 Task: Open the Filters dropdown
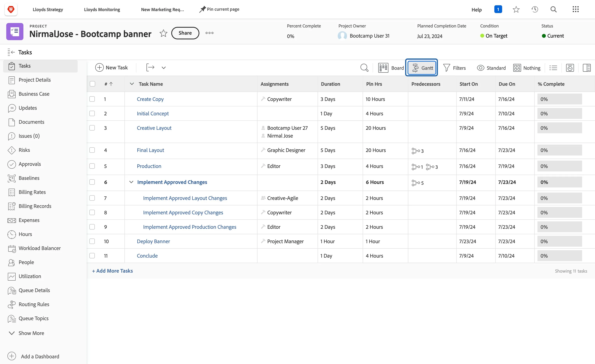point(455,68)
